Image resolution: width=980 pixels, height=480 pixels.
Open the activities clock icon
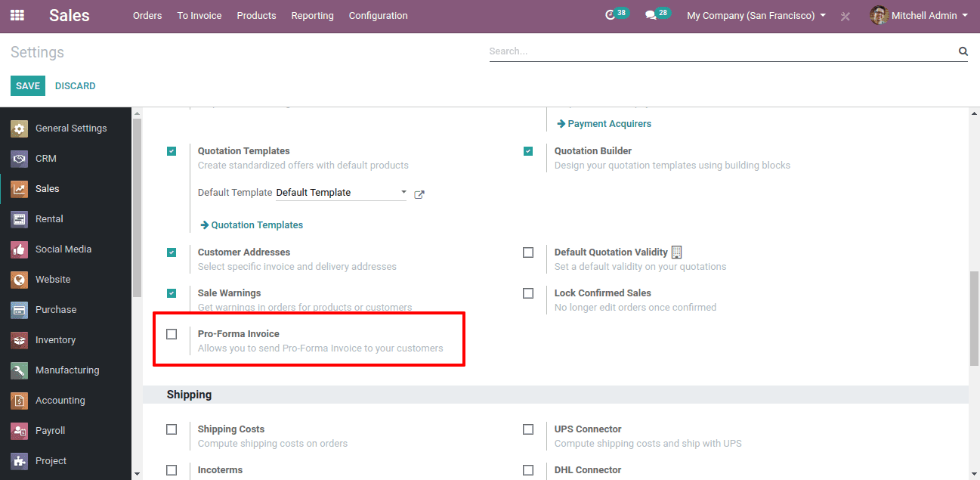[x=611, y=15]
